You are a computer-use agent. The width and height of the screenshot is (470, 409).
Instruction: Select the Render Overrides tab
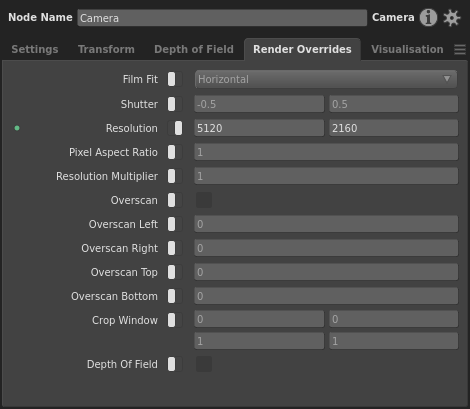pos(302,49)
